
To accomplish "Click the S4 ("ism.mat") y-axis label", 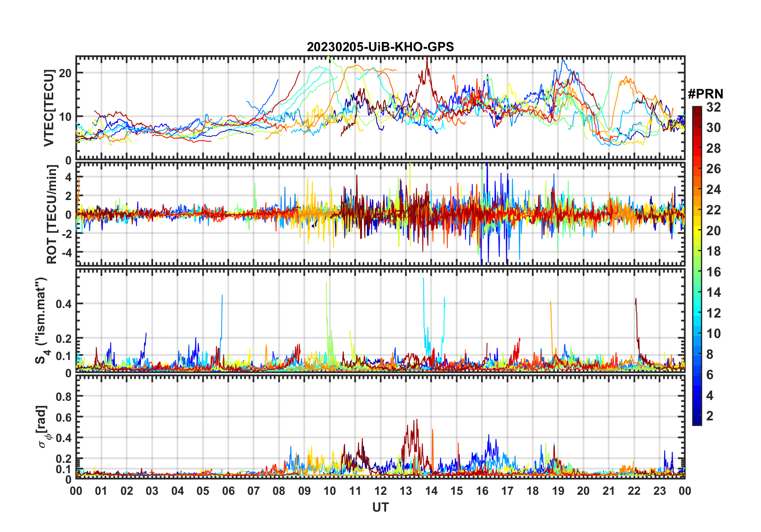I will [x=41, y=320].
